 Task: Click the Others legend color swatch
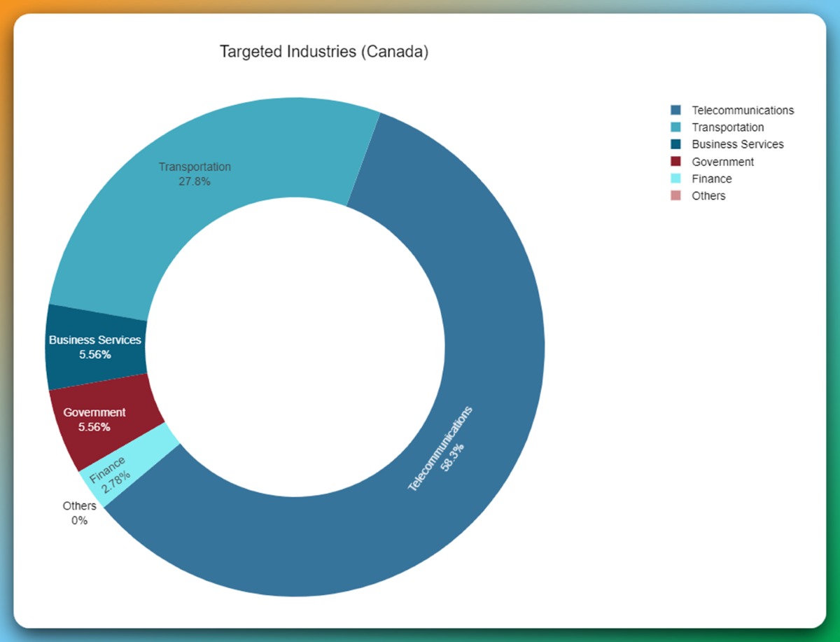[x=675, y=196]
